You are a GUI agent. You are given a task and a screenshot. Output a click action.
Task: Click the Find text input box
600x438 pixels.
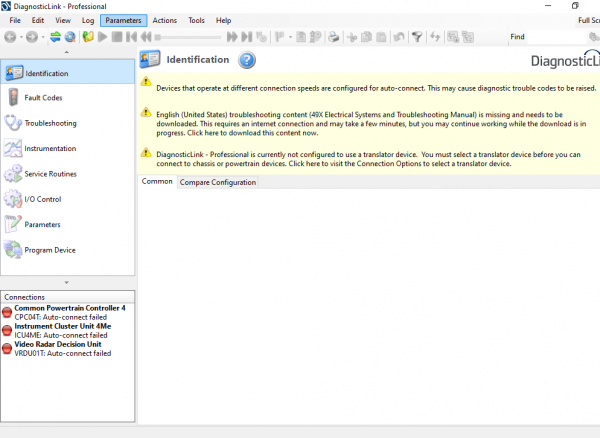tap(557, 37)
